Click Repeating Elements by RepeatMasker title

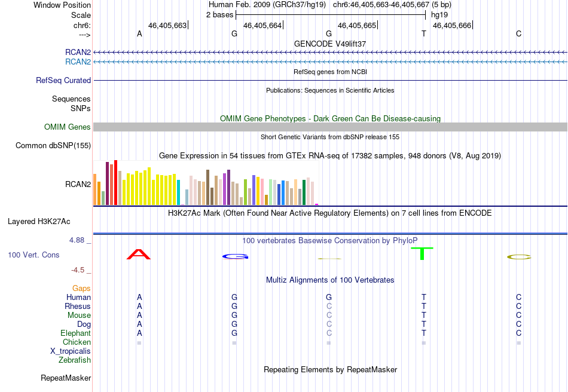pyautogui.click(x=330, y=369)
